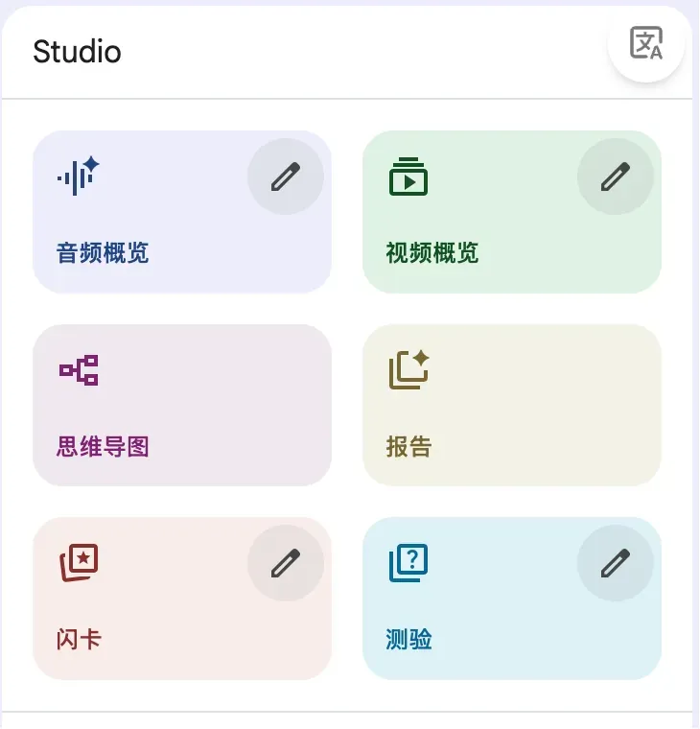Click the Studio panel heading

tap(77, 51)
